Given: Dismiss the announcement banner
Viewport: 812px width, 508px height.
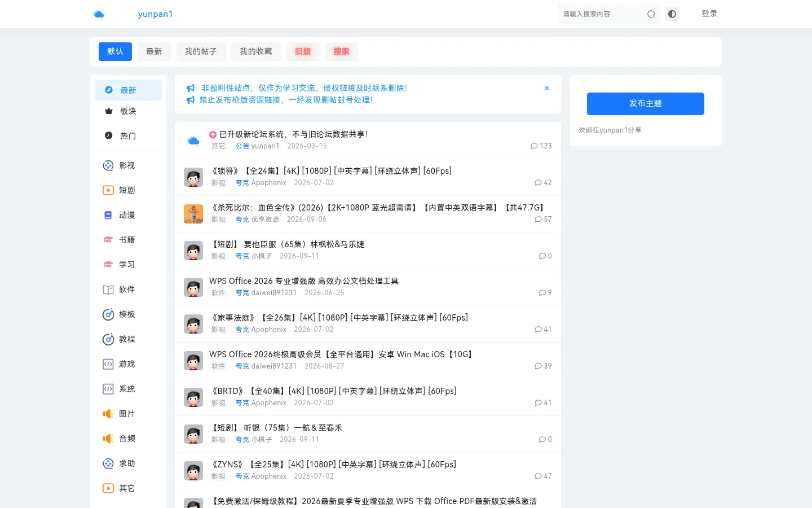Looking at the screenshot, I should pos(546,88).
